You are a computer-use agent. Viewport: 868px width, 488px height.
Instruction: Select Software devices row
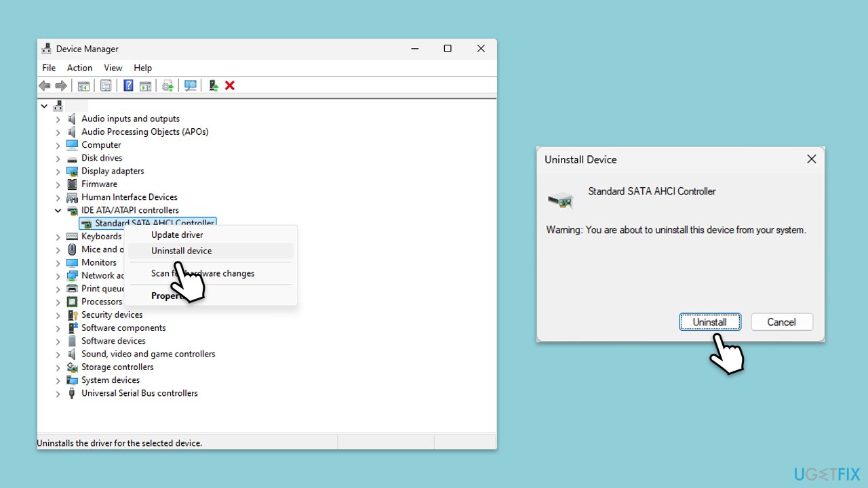113,341
